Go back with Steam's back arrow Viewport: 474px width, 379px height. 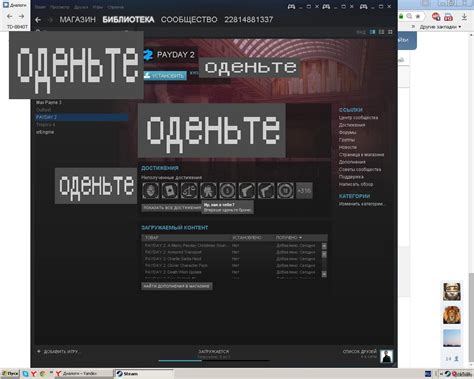click(38, 20)
